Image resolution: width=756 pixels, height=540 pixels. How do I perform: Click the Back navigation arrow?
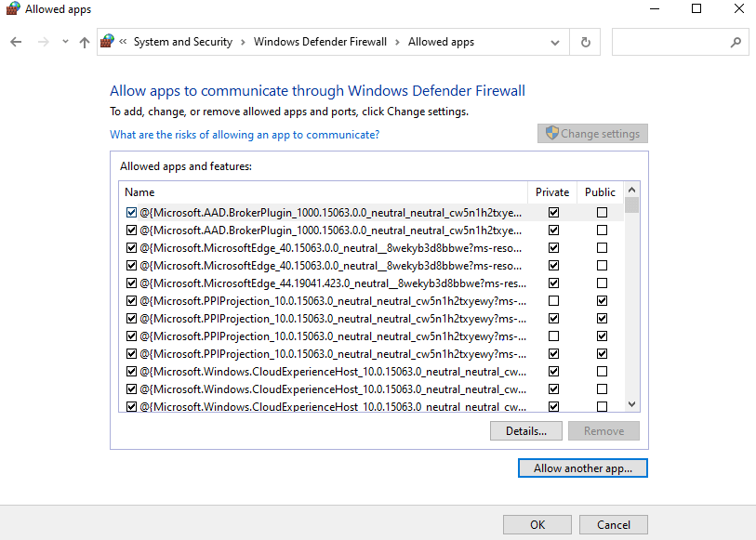16,42
